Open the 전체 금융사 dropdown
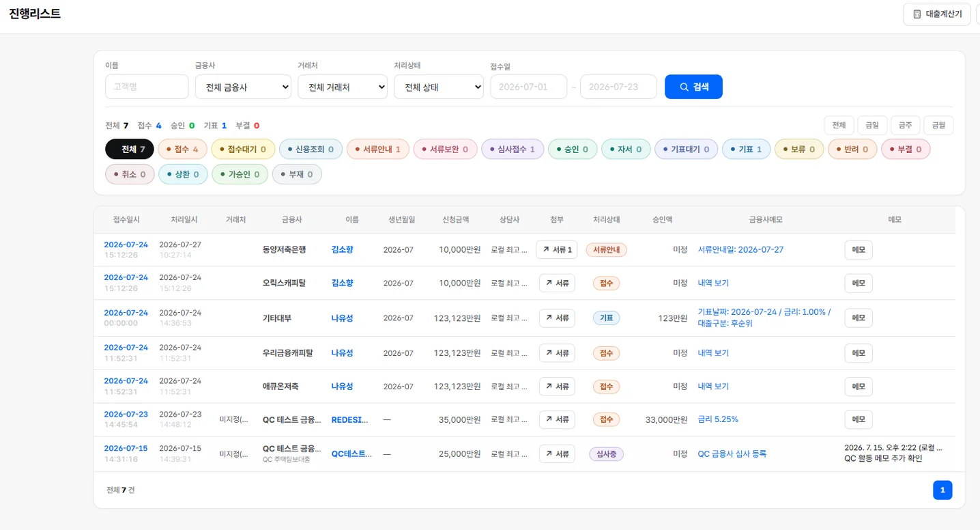This screenshot has width=980, height=530. point(243,87)
